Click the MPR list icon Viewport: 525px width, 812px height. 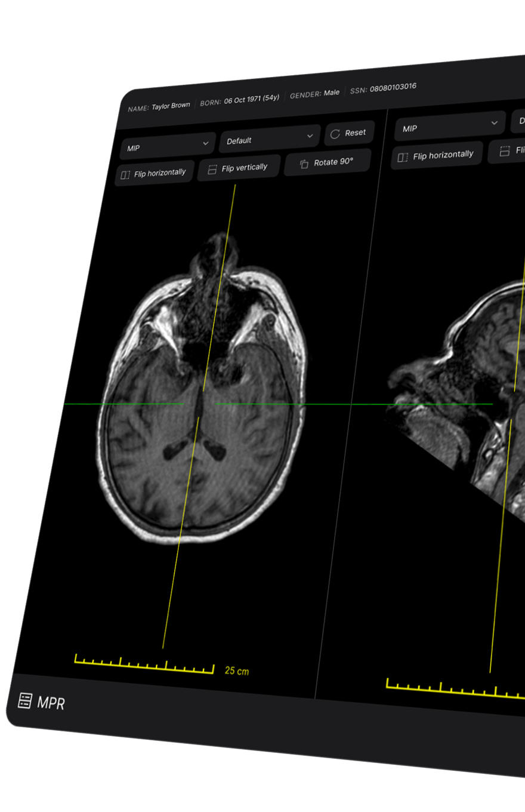coord(24,700)
